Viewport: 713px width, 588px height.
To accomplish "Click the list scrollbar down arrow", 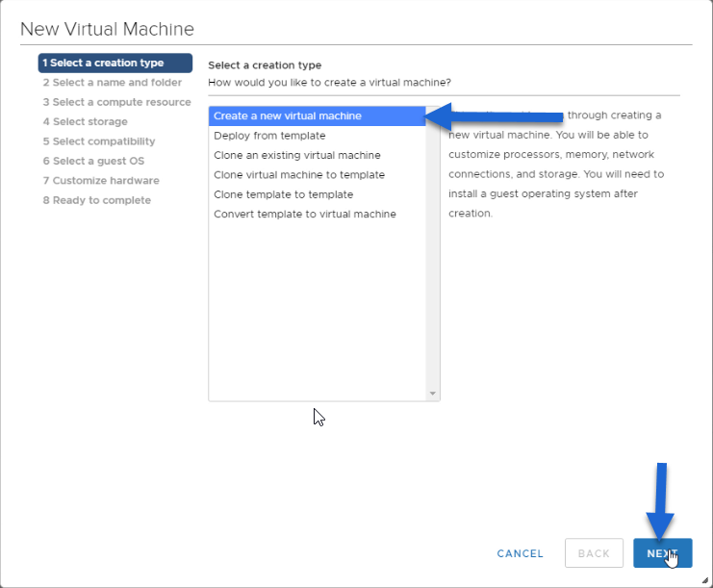I will coord(432,394).
